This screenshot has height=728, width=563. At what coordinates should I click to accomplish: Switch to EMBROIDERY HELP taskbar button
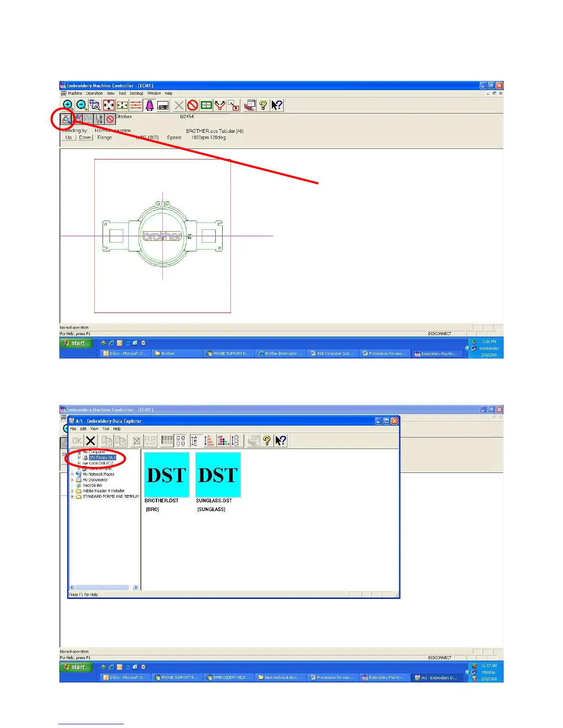[x=229, y=677]
